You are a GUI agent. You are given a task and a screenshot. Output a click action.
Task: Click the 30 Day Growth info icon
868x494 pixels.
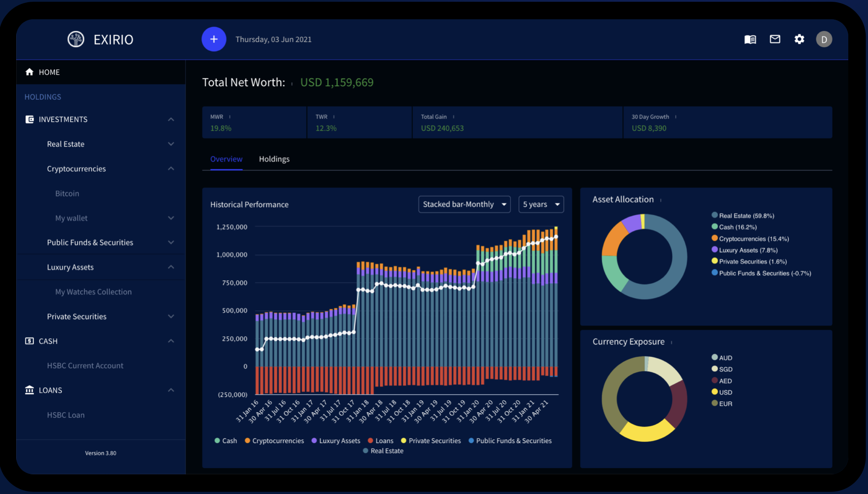coord(676,117)
